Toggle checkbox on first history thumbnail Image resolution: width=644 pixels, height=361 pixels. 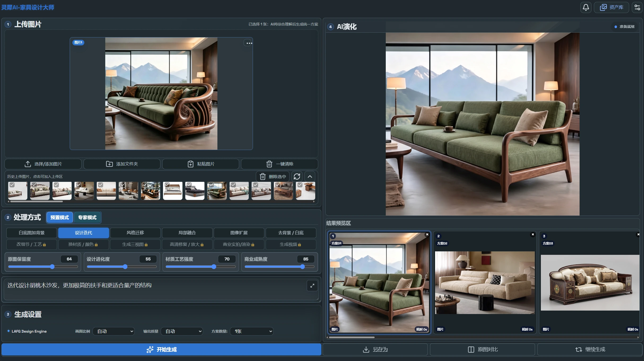[x=12, y=185]
